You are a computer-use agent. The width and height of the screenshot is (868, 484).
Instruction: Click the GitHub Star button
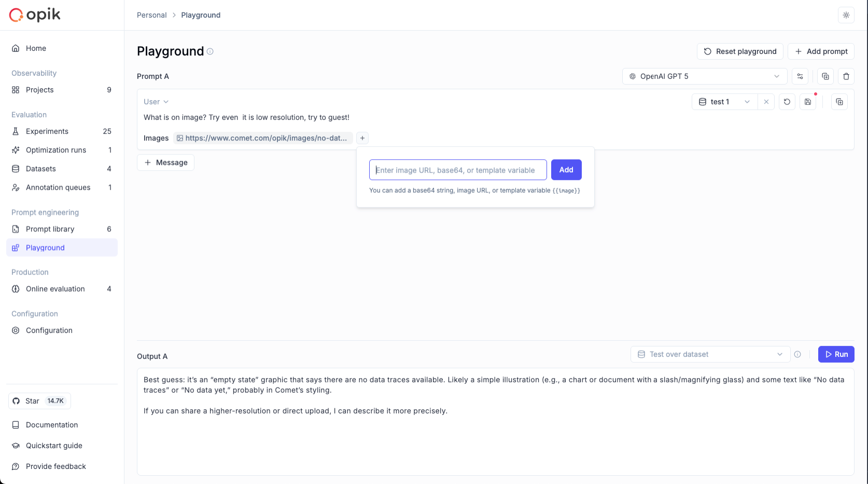click(39, 401)
